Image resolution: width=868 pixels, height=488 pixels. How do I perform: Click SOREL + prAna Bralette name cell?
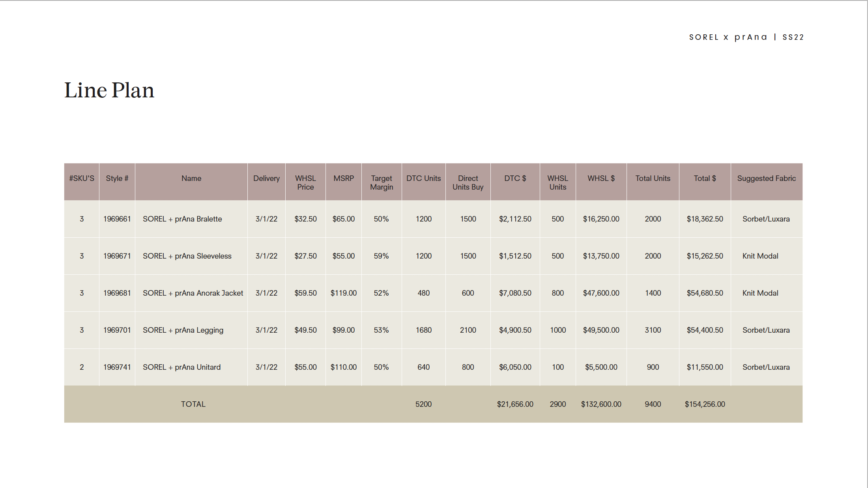182,219
